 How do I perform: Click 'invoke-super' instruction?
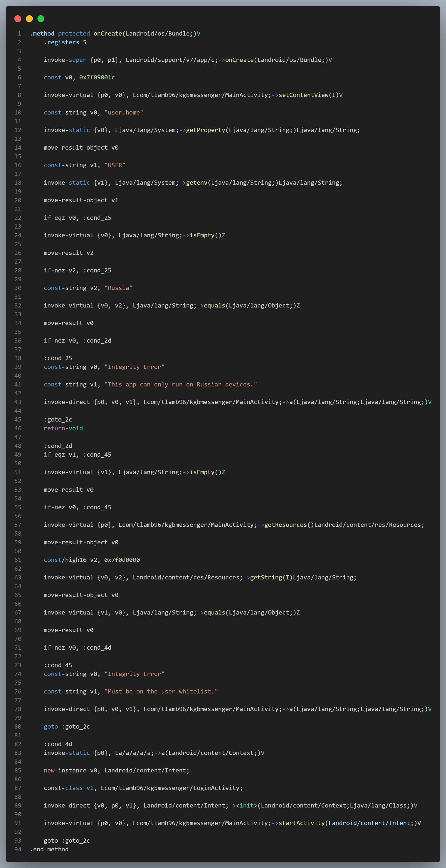(65, 60)
